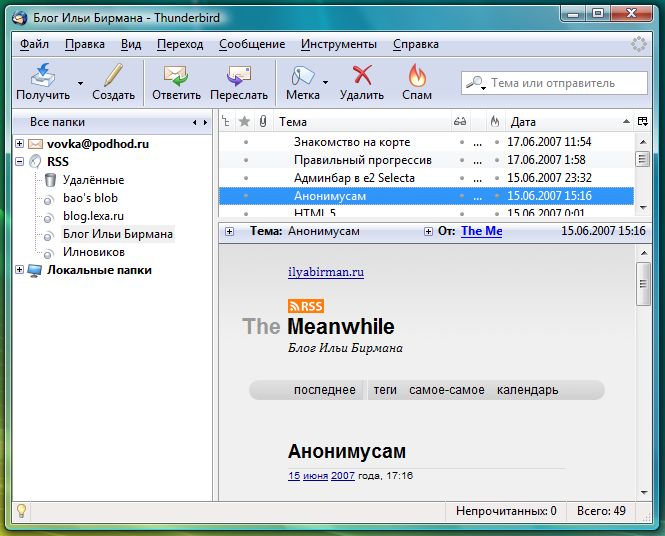Image resolution: width=665 pixels, height=536 pixels.
Task: Click the orange RSS feed badge
Action: pyautogui.click(x=305, y=306)
